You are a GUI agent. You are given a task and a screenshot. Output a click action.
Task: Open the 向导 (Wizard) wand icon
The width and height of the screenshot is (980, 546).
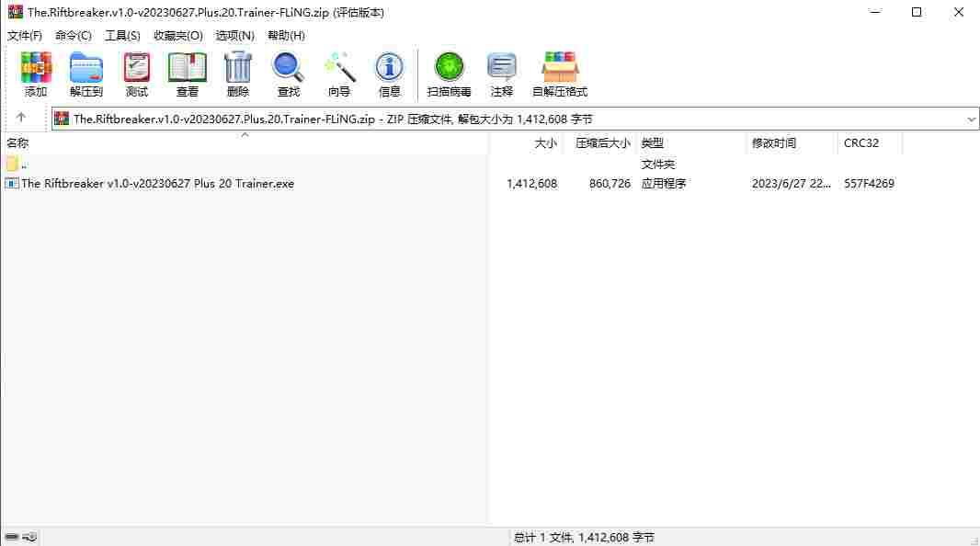(x=339, y=67)
